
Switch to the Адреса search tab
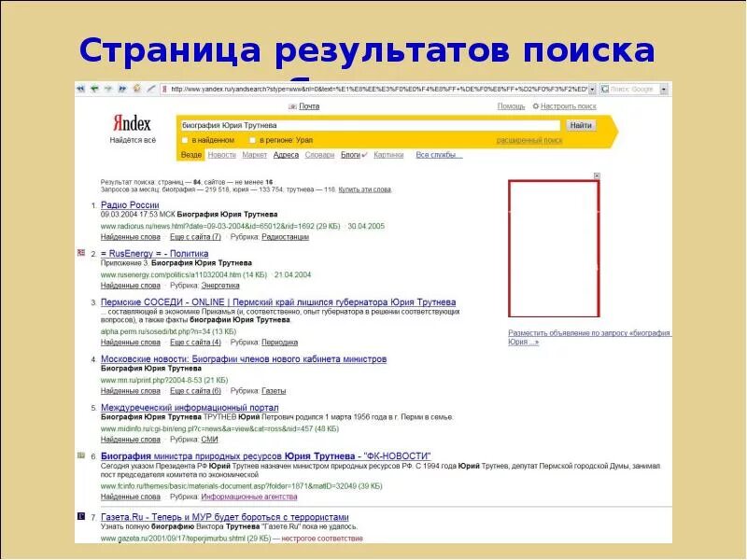point(286,155)
